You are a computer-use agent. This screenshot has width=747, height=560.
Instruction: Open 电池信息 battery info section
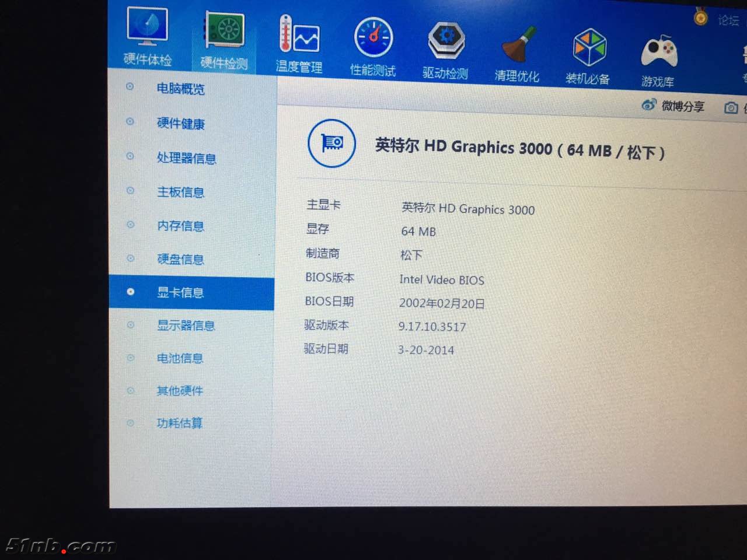(x=180, y=358)
